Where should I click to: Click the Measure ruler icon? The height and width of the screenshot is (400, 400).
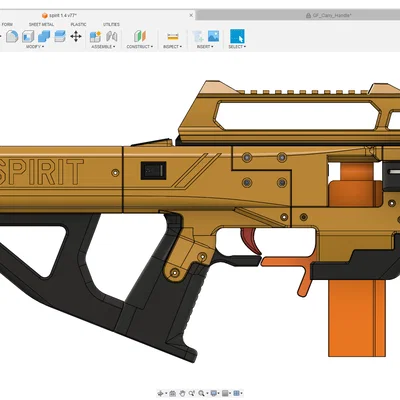click(173, 36)
